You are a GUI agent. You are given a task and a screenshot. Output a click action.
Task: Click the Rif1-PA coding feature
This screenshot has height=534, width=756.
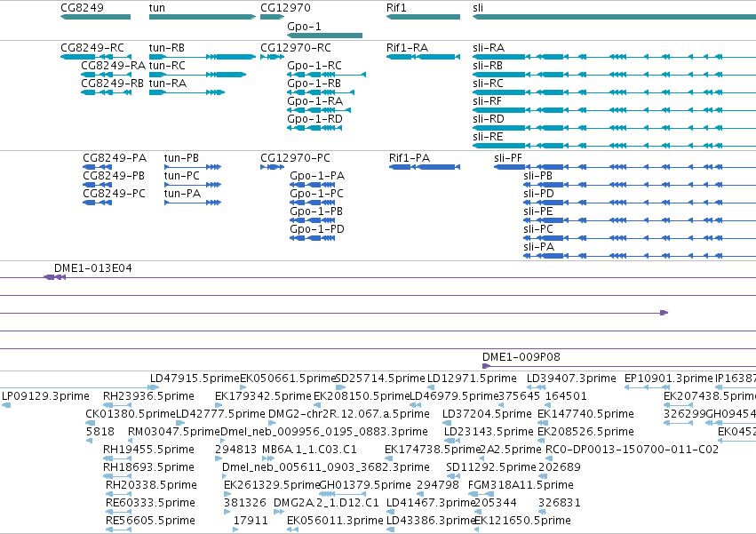click(x=425, y=167)
